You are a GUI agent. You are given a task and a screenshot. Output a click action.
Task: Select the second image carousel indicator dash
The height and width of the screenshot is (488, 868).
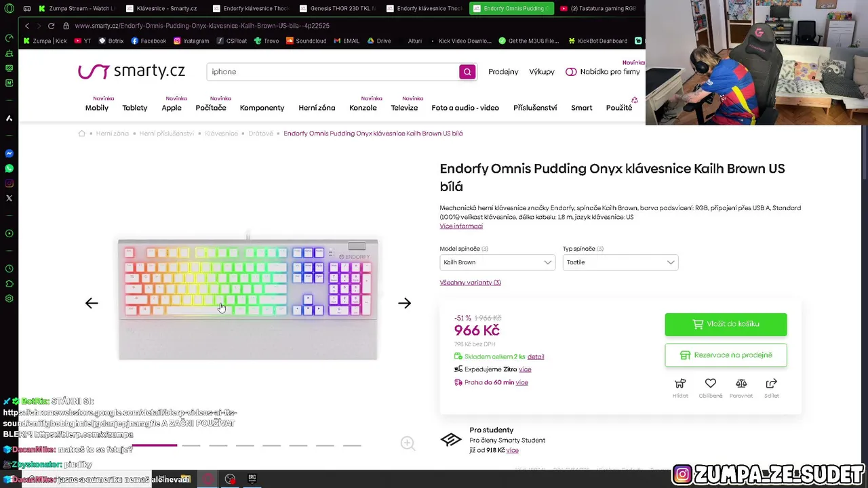tap(191, 445)
